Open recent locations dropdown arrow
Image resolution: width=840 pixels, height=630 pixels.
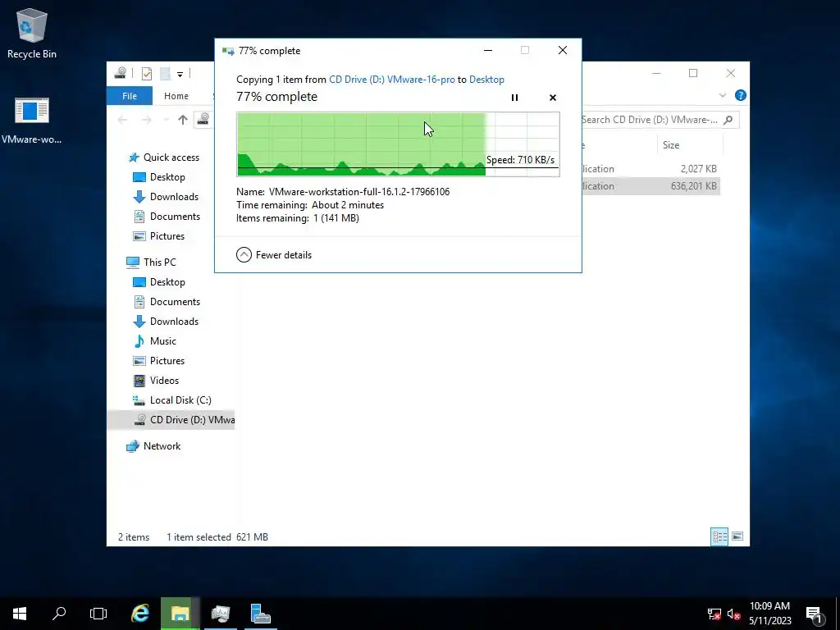coord(166,120)
